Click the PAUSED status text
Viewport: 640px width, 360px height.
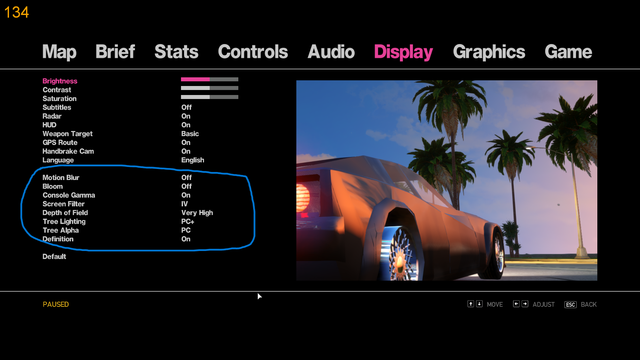pyautogui.click(x=56, y=304)
